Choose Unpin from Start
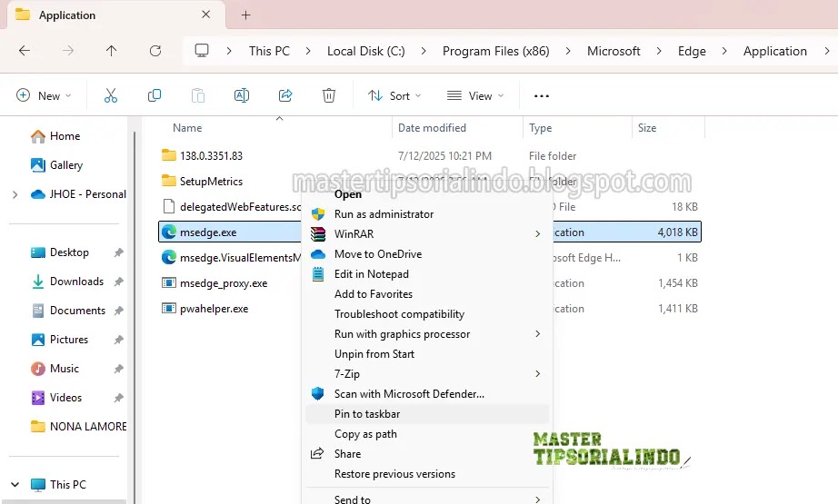 pos(427,354)
